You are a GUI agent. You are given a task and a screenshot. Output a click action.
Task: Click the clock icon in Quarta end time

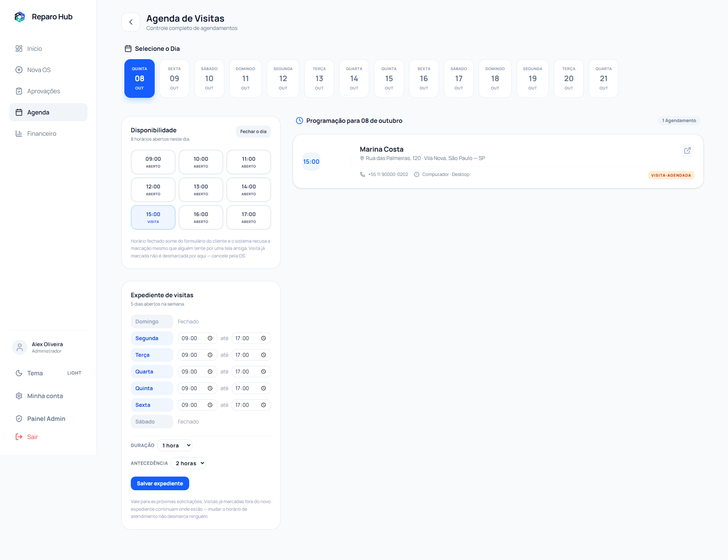coord(264,372)
